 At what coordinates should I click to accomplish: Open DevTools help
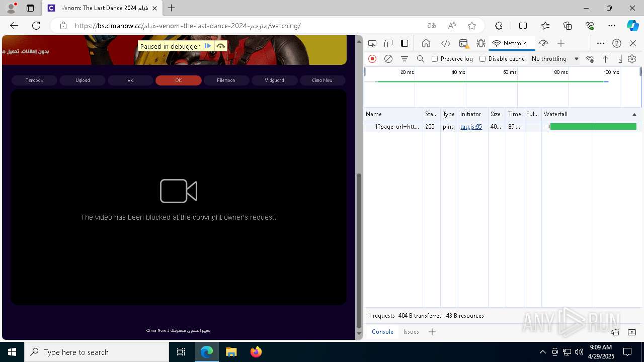click(x=617, y=43)
